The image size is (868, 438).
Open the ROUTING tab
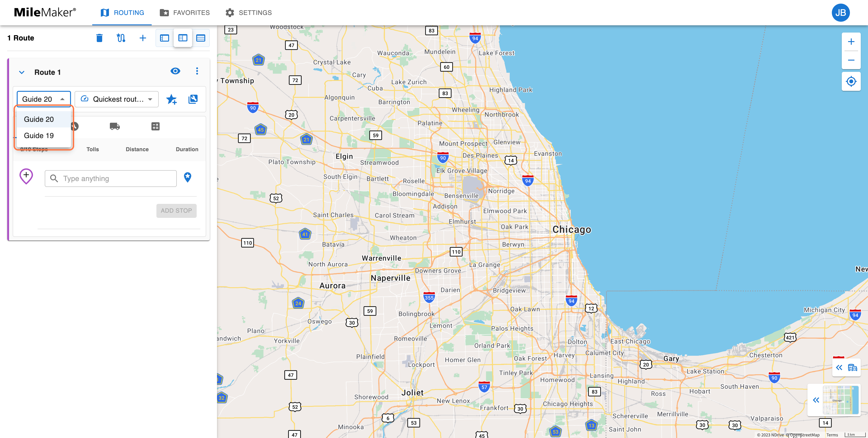(122, 13)
